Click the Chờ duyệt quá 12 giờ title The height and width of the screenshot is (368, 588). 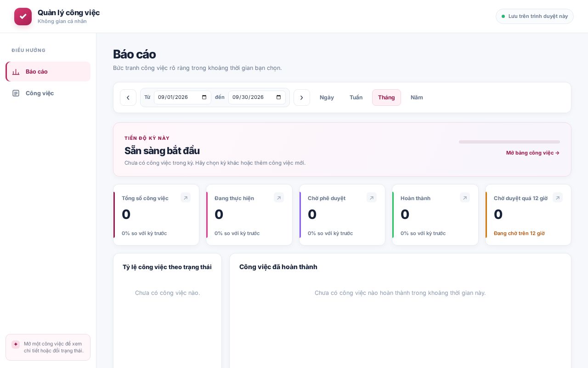pos(520,198)
